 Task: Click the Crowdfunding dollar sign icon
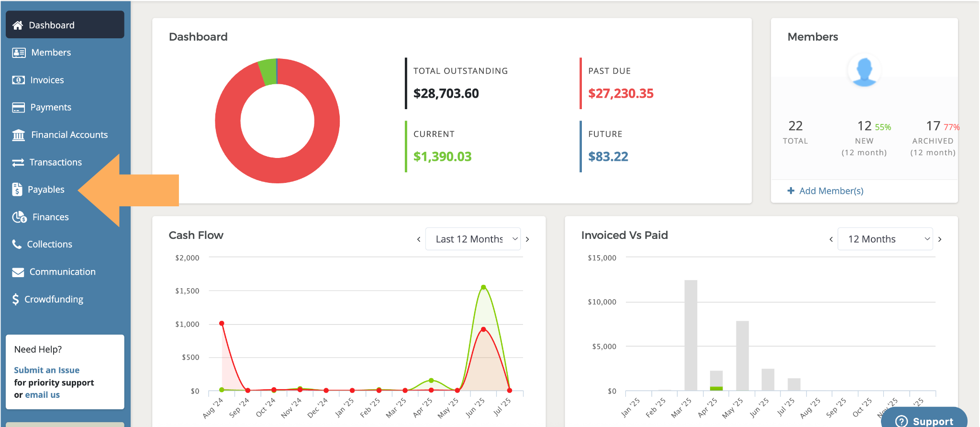coord(16,299)
